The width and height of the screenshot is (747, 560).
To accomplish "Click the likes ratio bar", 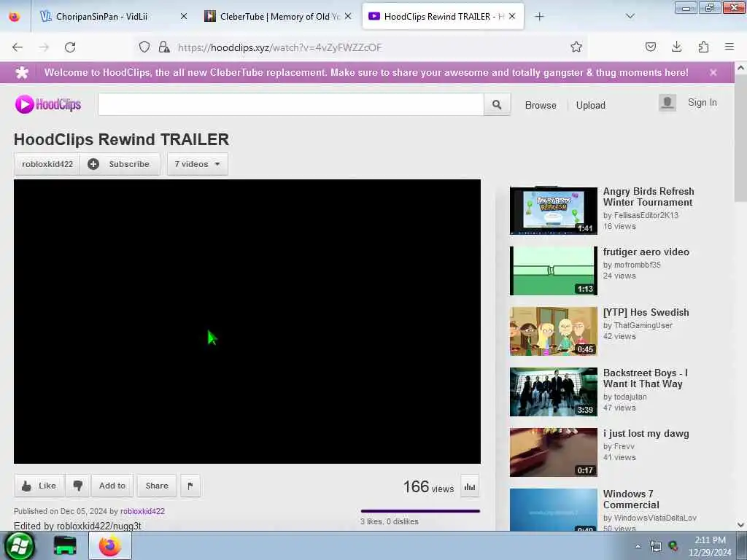I will [x=420, y=511].
